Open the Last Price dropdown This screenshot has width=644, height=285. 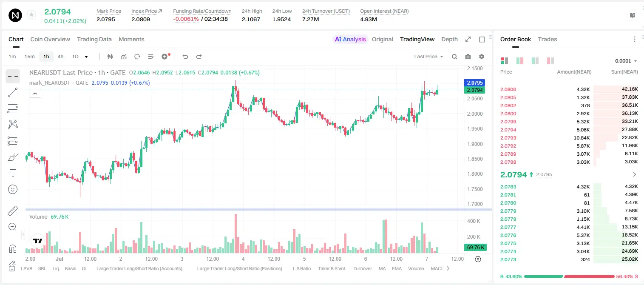[428, 57]
